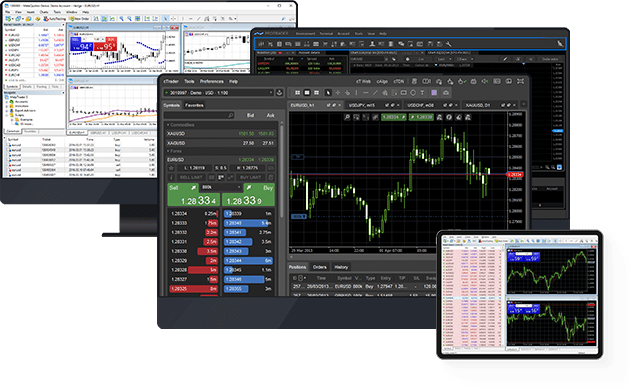Click the symbol search magnifier icon
Image resolution: width=631 pixels, height=388 pixels.
231,115
